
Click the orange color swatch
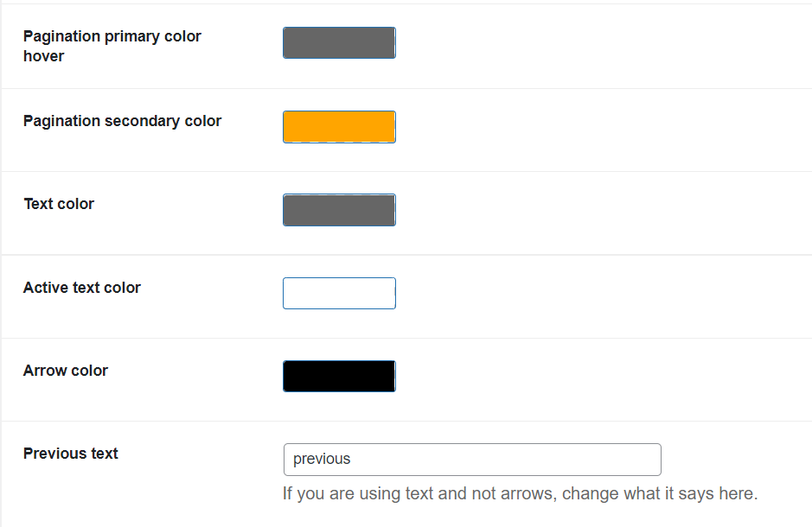point(339,127)
